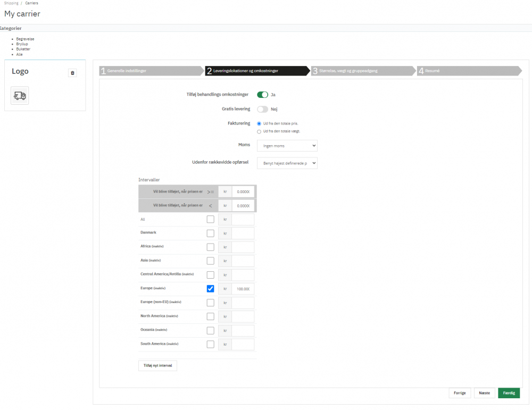Click the green Færdig button
This screenshot has height=410, width=532.
[x=509, y=393]
